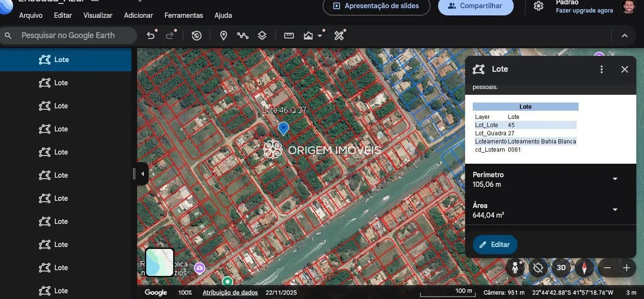Click the 100% status indicator
Image resolution: width=644 pixels, height=299 pixels.
click(185, 292)
